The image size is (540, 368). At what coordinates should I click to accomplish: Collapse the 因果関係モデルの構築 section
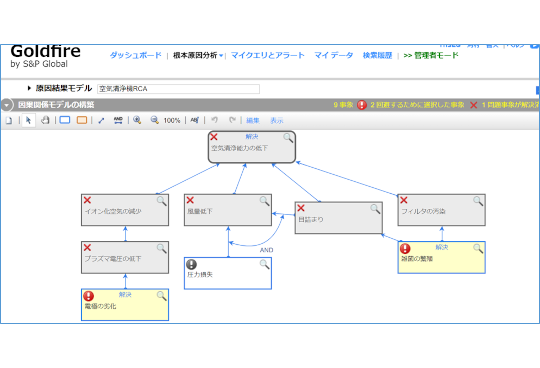[x=7, y=105]
